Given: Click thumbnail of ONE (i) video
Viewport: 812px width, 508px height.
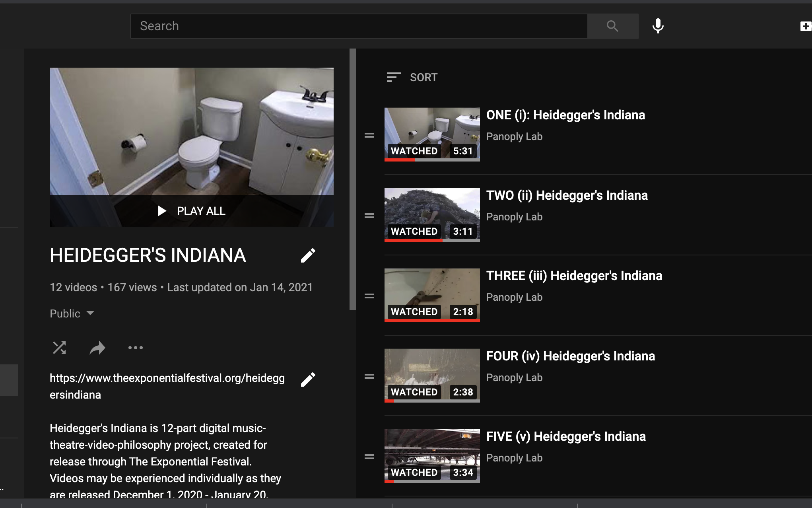Looking at the screenshot, I should click(x=432, y=134).
